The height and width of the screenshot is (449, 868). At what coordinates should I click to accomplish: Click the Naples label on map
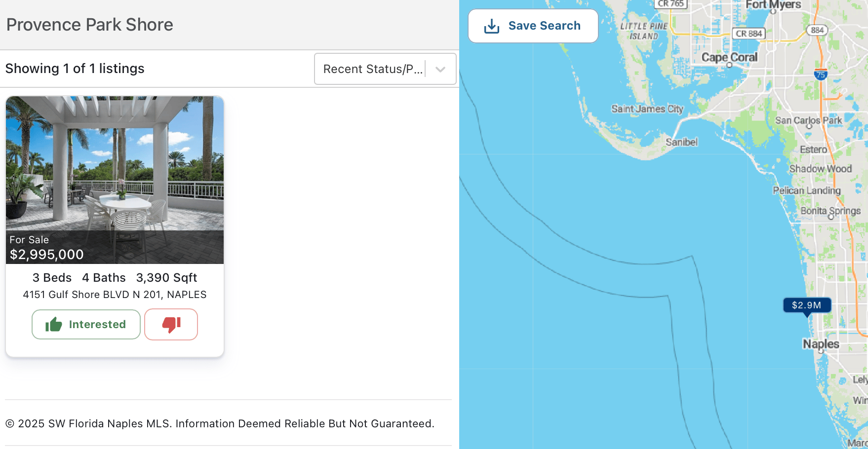(821, 344)
